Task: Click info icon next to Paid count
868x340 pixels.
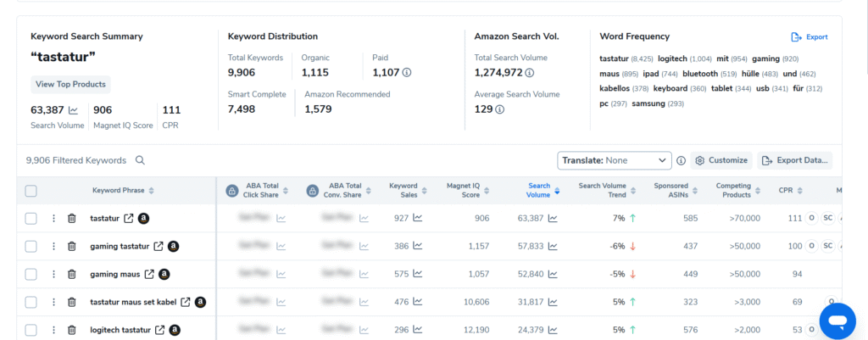Action: [x=407, y=73]
